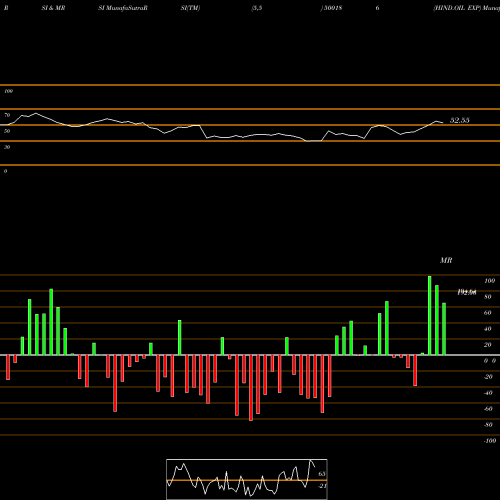Open the mini chart thumbnail at bottom
Screen dimensions: 500x500
coord(247,479)
